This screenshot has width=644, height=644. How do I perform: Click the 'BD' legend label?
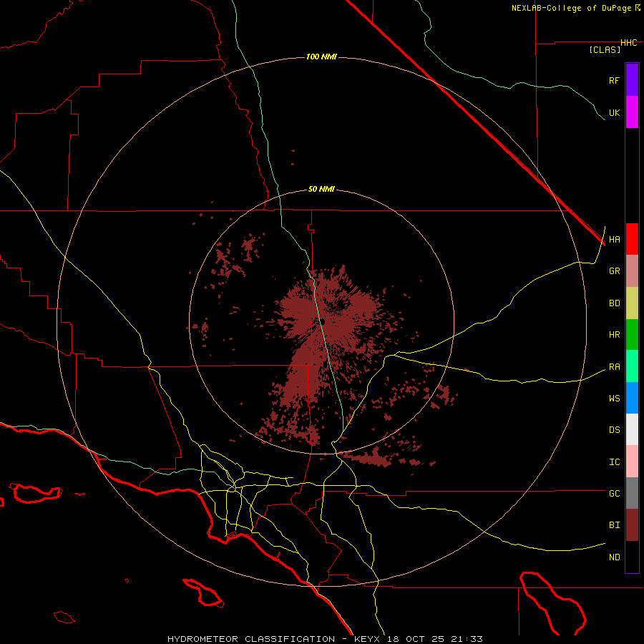pyautogui.click(x=614, y=303)
